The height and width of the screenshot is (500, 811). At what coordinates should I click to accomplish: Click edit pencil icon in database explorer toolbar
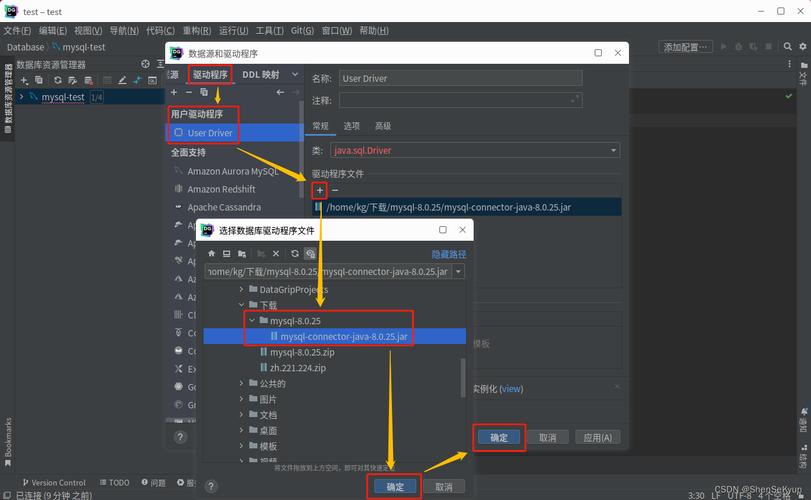click(122, 80)
